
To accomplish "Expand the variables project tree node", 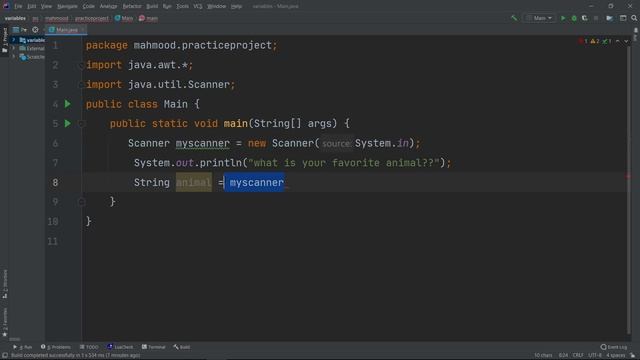I will coord(13,40).
